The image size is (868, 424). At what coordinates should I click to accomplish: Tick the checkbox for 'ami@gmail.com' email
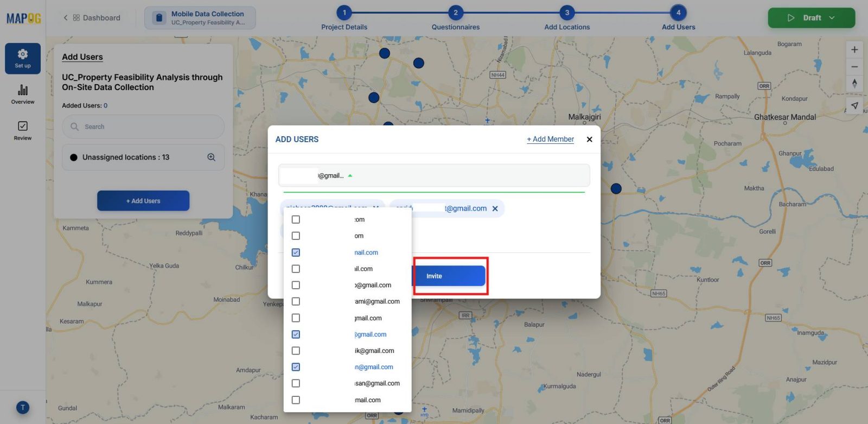pyautogui.click(x=296, y=301)
